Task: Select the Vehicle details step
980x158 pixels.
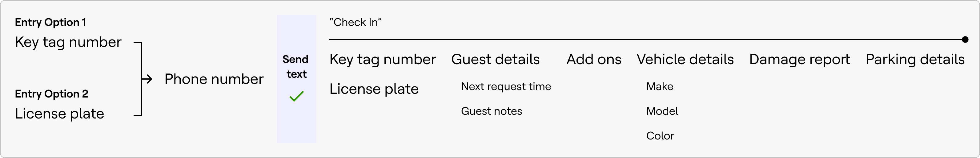Action: point(685,60)
